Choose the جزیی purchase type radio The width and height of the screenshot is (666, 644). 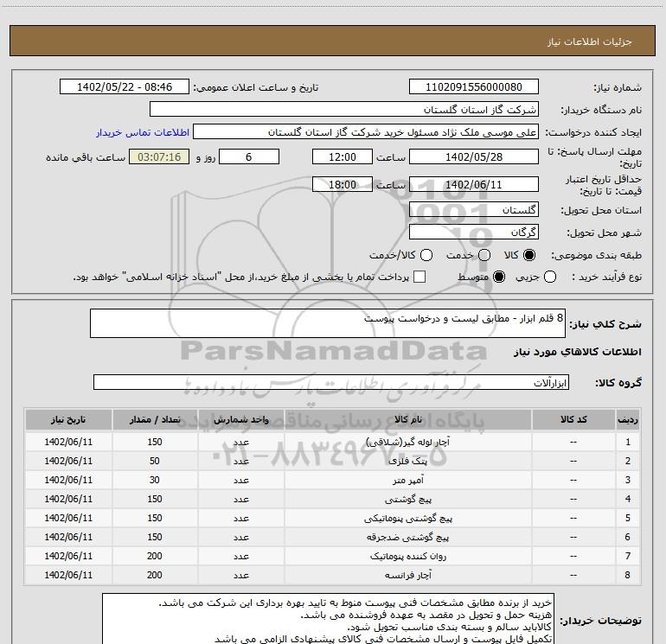[550, 277]
